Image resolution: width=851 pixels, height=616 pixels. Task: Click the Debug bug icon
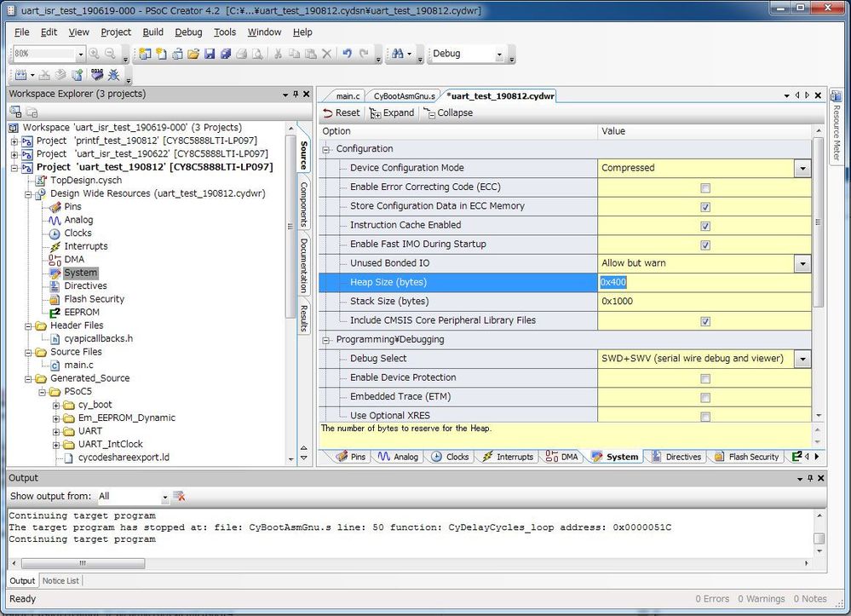(x=113, y=76)
